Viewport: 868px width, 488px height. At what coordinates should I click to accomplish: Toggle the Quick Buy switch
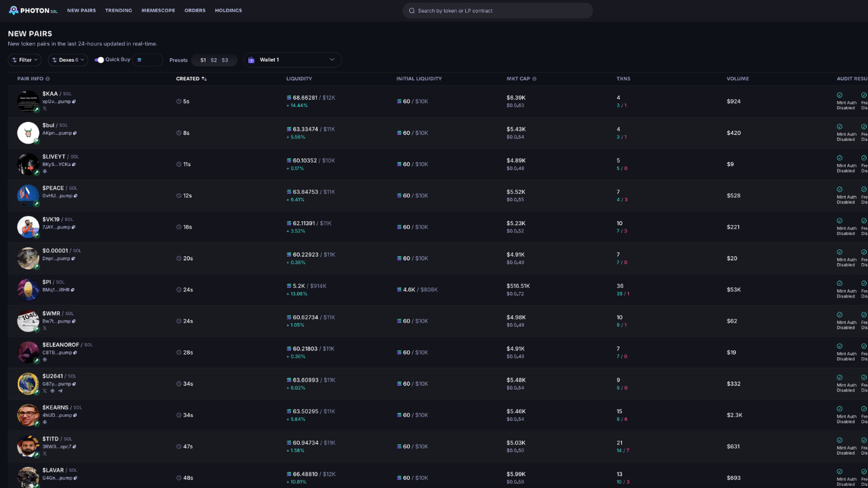(100, 60)
